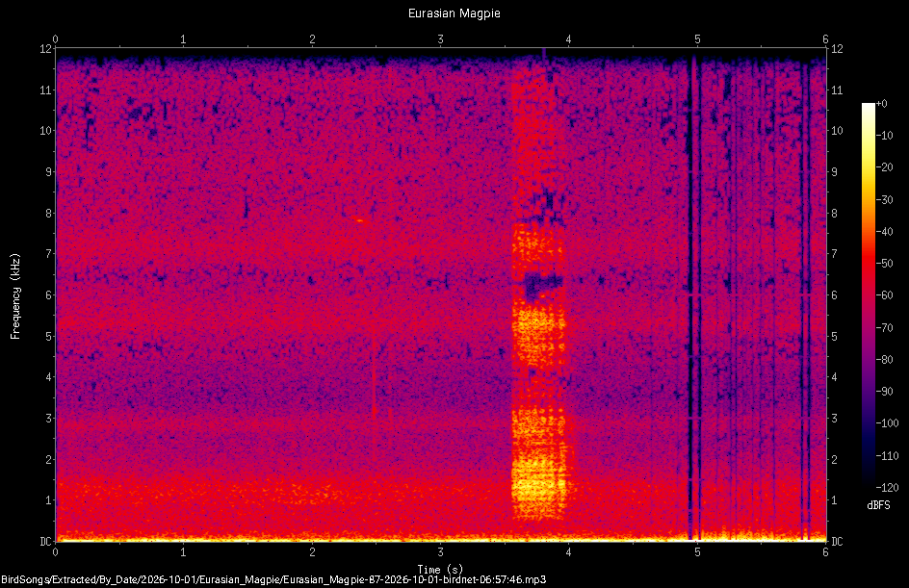Click the dBFS color scale bar
The image size is (909, 588).
point(868,295)
